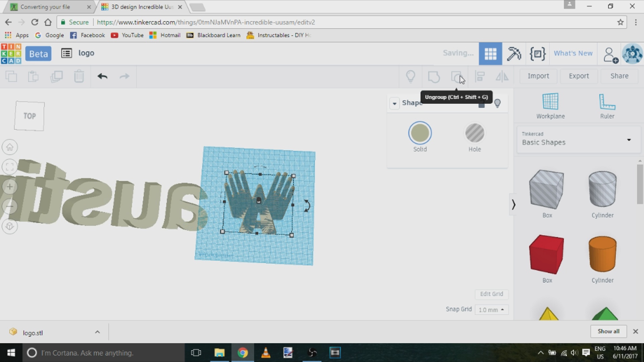
Task: Toggle shape to Hole
Action: [x=474, y=133]
